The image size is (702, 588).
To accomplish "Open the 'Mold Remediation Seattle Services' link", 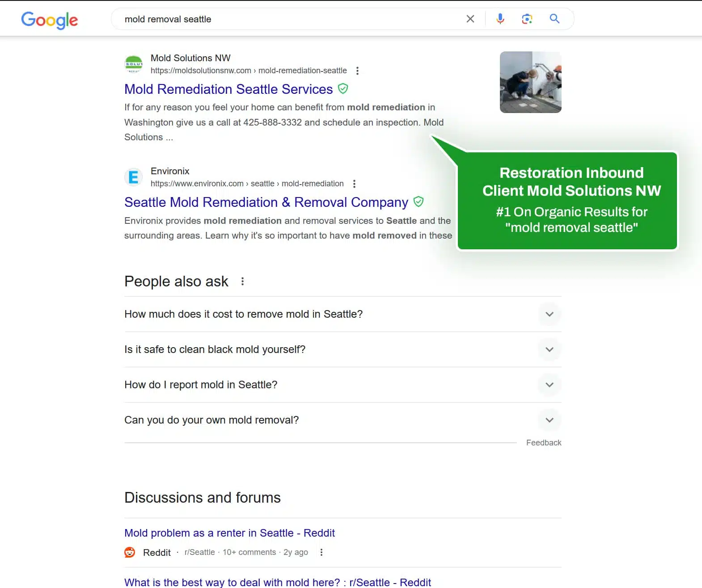I will [x=228, y=89].
